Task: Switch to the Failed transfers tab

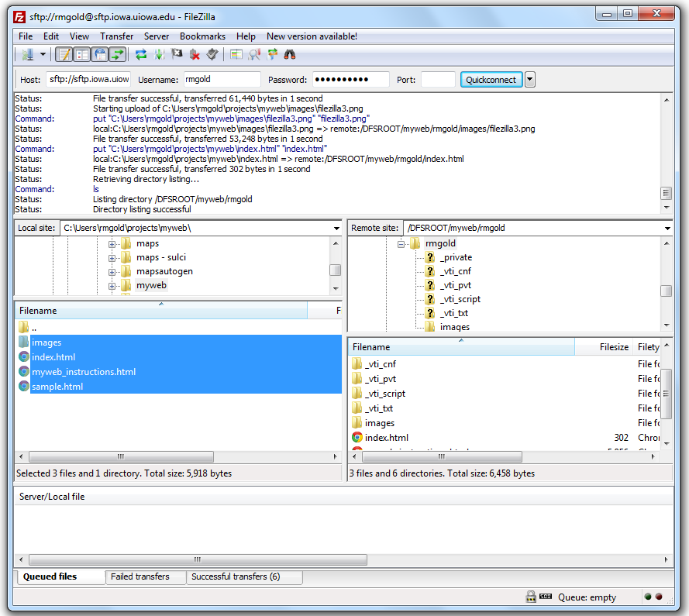Action: [146, 577]
